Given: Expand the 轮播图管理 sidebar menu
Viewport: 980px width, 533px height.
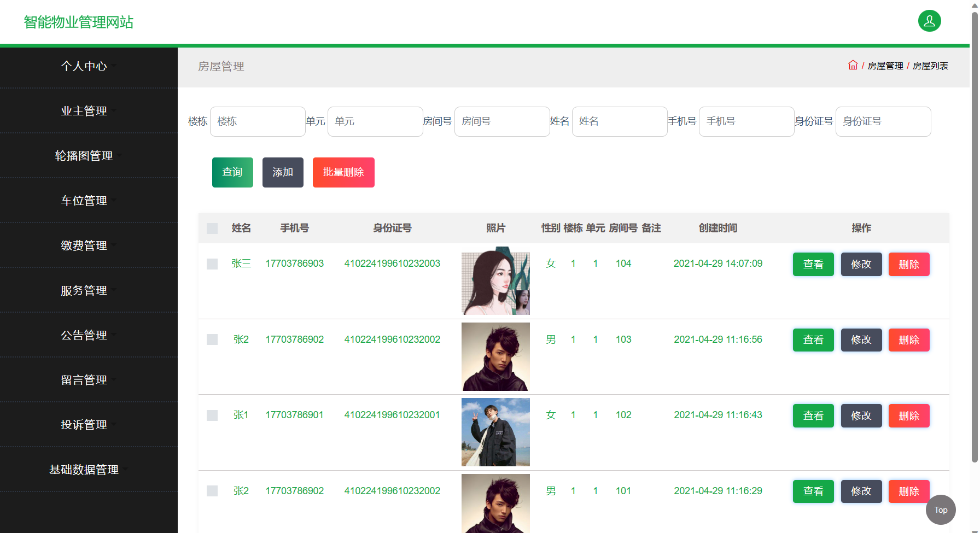Looking at the screenshot, I should click(89, 156).
